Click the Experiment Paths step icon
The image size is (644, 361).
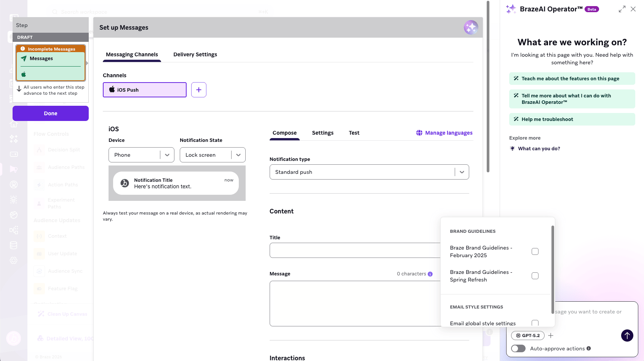click(x=39, y=203)
